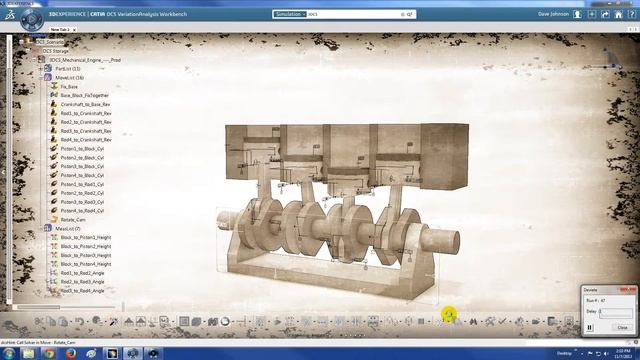Open help question mark icon
The height and width of the screenshot is (360, 640).
point(631,14)
